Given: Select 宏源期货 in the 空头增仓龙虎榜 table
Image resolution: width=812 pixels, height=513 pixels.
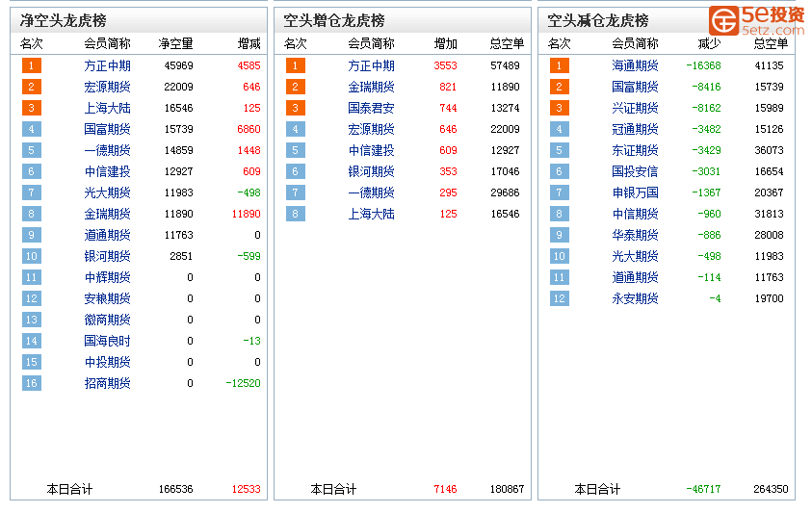Looking at the screenshot, I should [371, 129].
